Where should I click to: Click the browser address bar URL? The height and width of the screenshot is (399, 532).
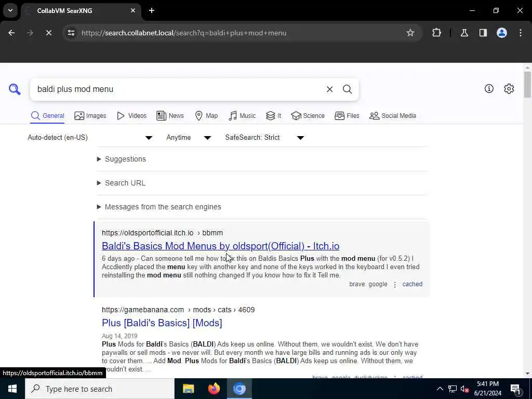click(x=184, y=33)
